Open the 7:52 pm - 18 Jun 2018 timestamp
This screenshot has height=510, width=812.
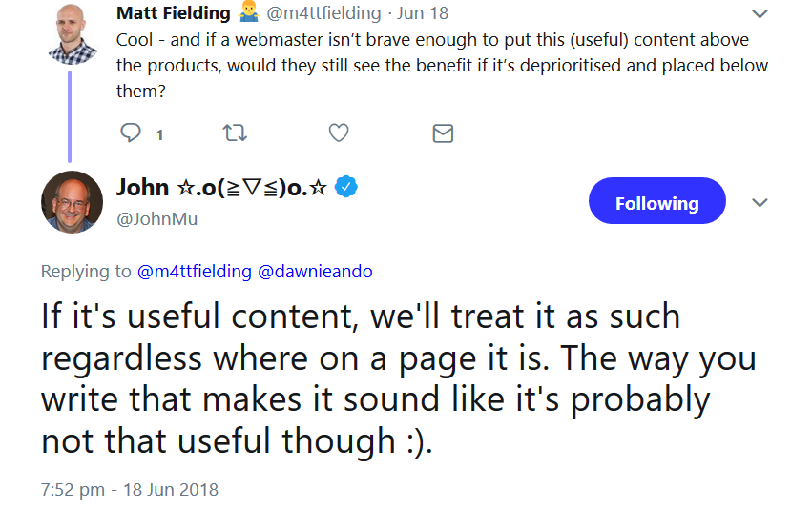click(130, 490)
